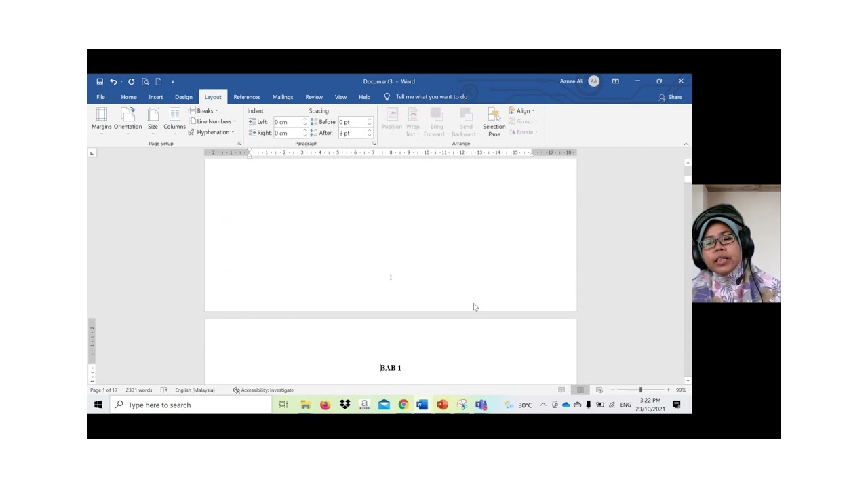This screenshot has width=868, height=488.
Task: Switch to Read Mode view
Action: [561, 390]
